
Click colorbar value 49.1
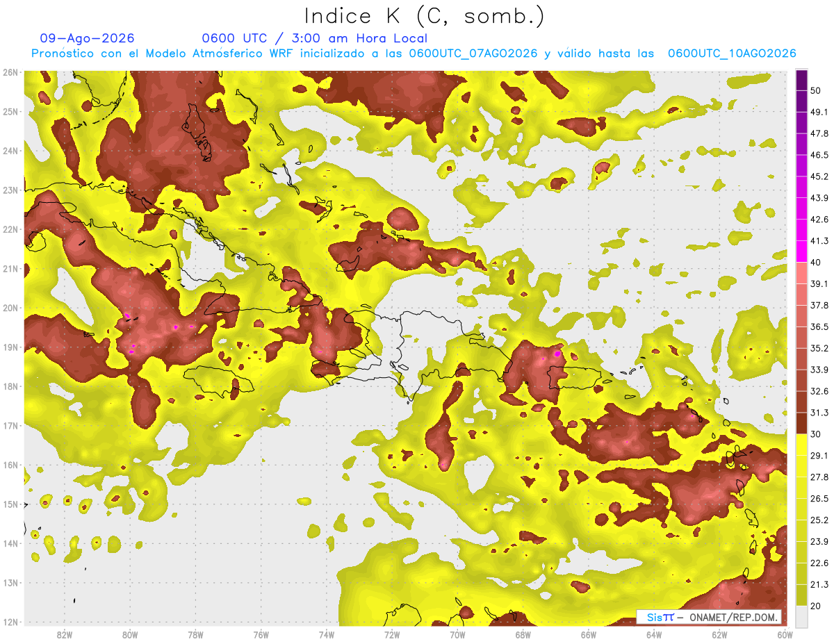click(819, 112)
